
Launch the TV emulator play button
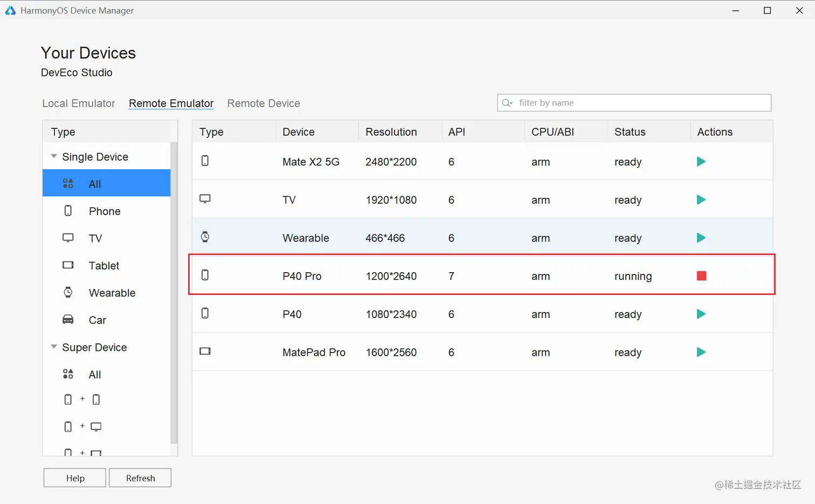(701, 200)
